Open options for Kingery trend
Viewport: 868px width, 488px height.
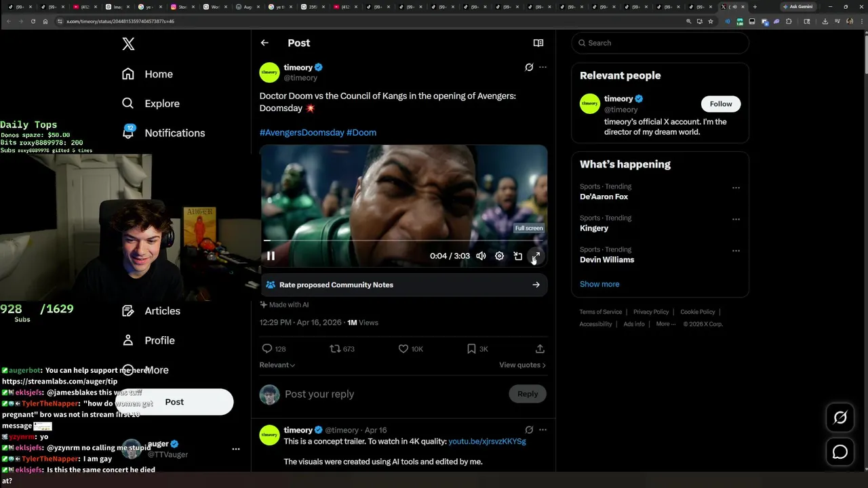tap(736, 220)
